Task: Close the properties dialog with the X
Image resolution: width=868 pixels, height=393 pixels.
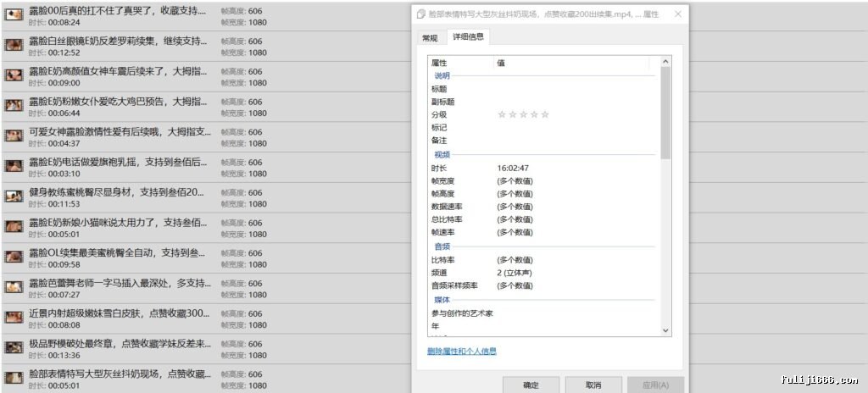Action: coord(677,14)
